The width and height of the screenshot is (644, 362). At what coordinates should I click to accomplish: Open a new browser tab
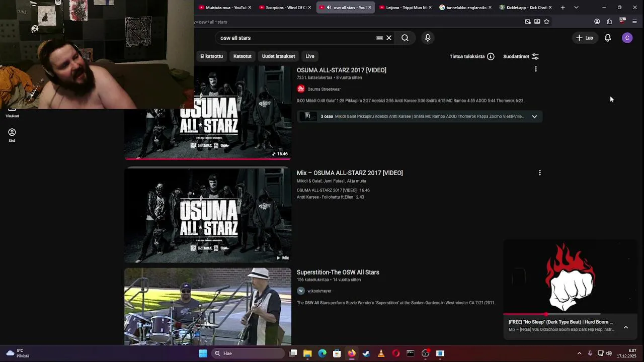coord(562,8)
